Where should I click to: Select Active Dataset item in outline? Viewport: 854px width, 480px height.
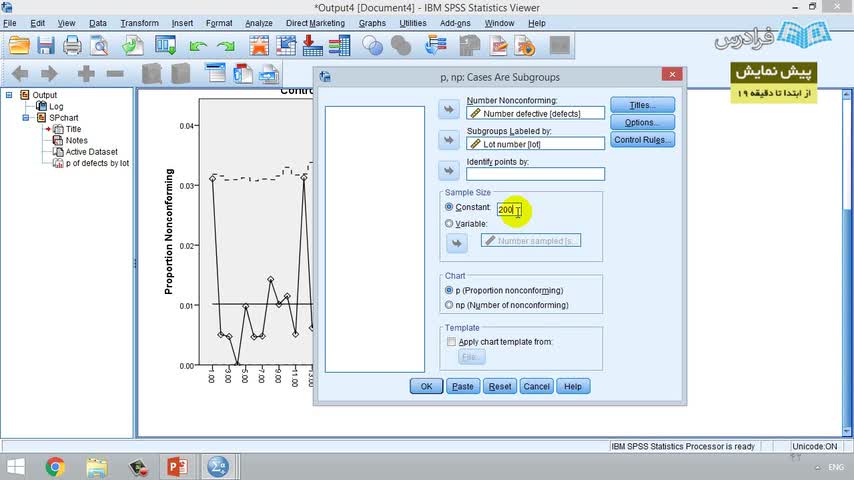coord(92,152)
